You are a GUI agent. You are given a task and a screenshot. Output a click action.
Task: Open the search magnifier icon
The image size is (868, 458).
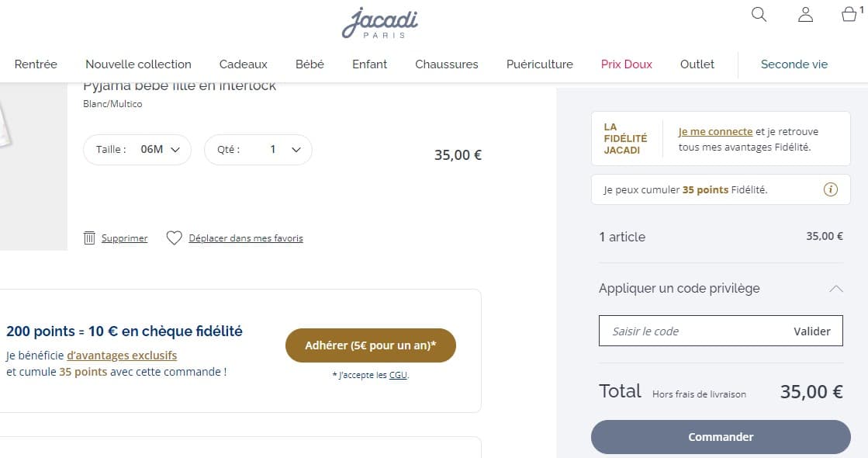click(x=759, y=14)
